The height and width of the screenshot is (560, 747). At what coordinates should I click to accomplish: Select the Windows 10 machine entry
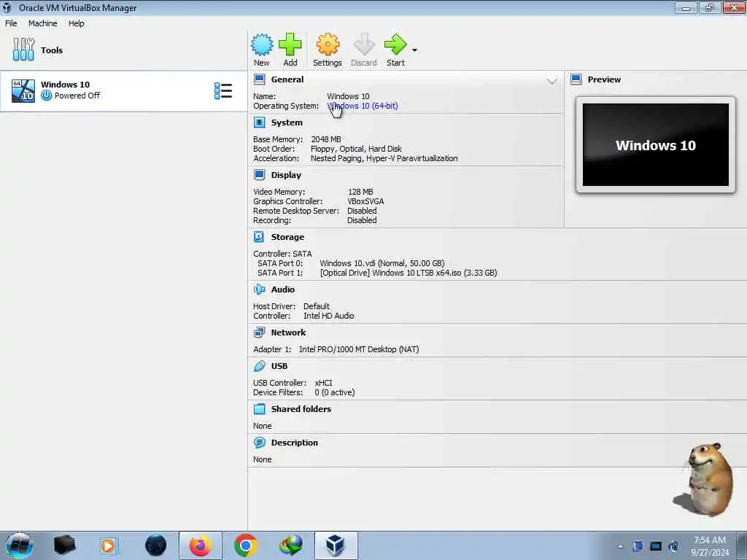point(123,91)
